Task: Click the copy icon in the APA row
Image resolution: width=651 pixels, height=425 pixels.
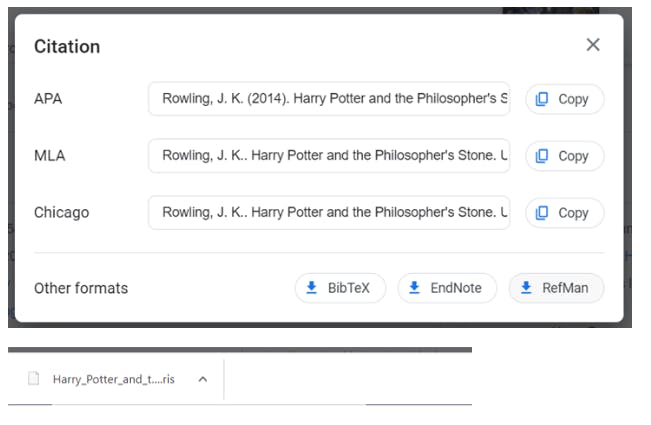Action: tap(542, 99)
